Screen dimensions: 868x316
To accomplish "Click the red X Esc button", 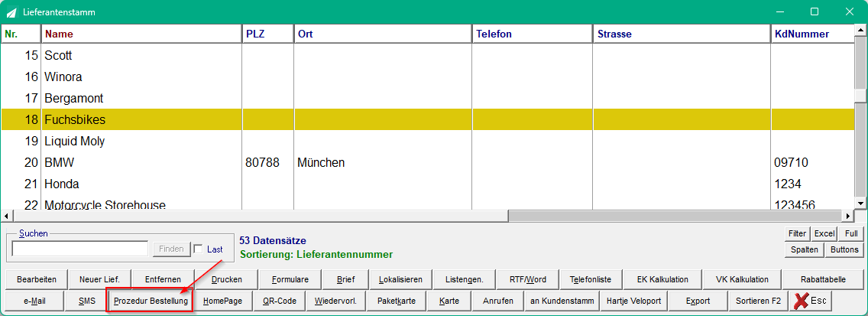I will pos(811,301).
